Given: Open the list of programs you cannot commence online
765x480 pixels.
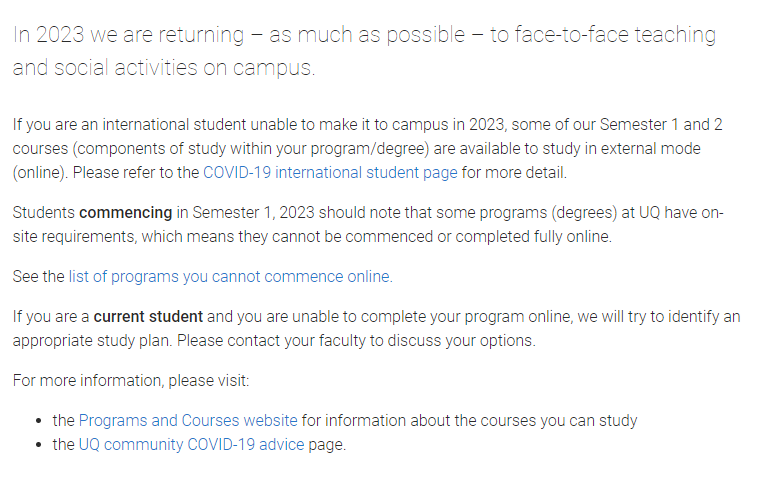Looking at the screenshot, I should pyautogui.click(x=230, y=276).
